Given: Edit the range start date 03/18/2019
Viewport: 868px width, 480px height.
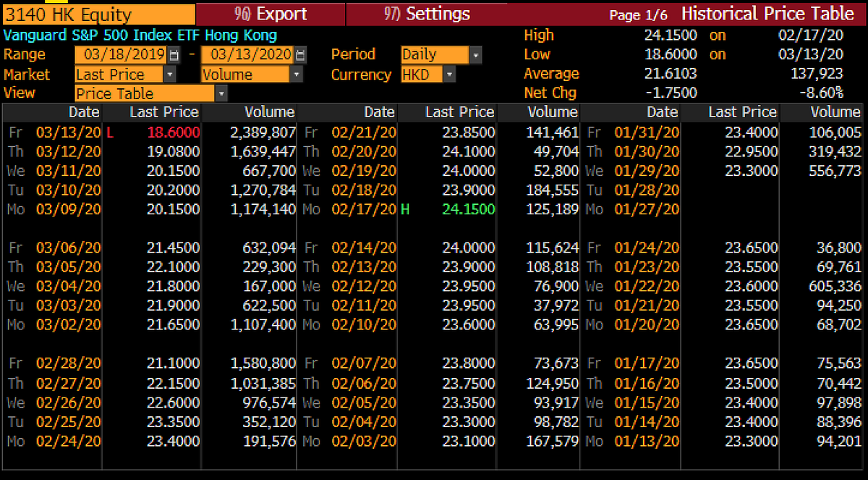Looking at the screenshot, I should pos(122,55).
